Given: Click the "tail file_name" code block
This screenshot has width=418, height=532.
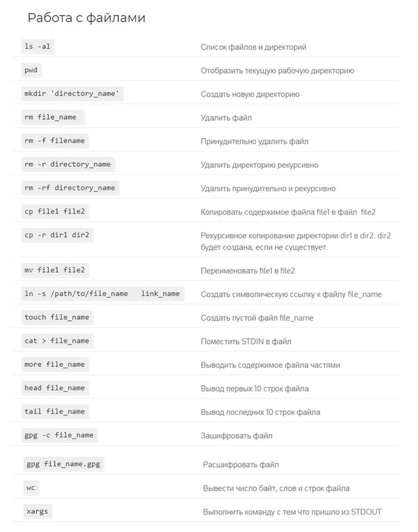Looking at the screenshot, I should coord(55,411).
